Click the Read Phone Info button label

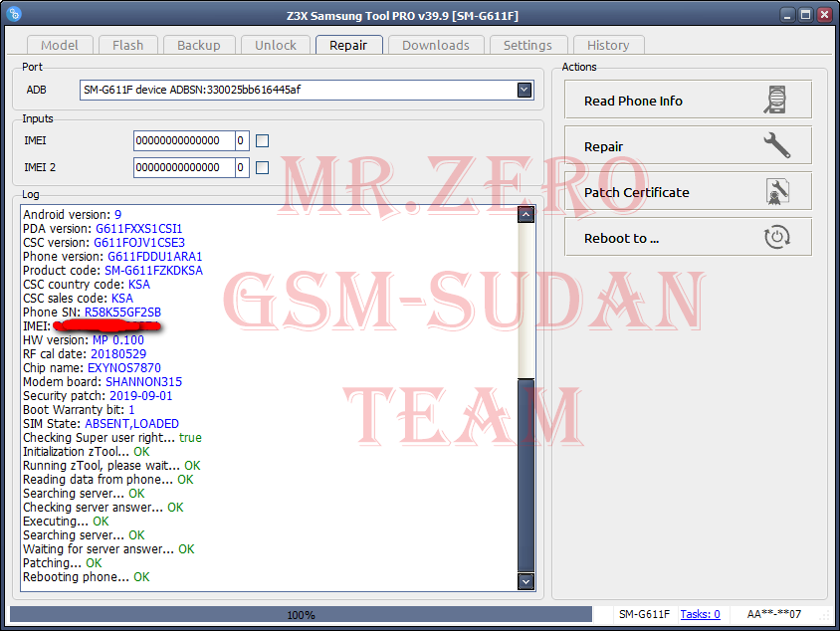click(633, 101)
